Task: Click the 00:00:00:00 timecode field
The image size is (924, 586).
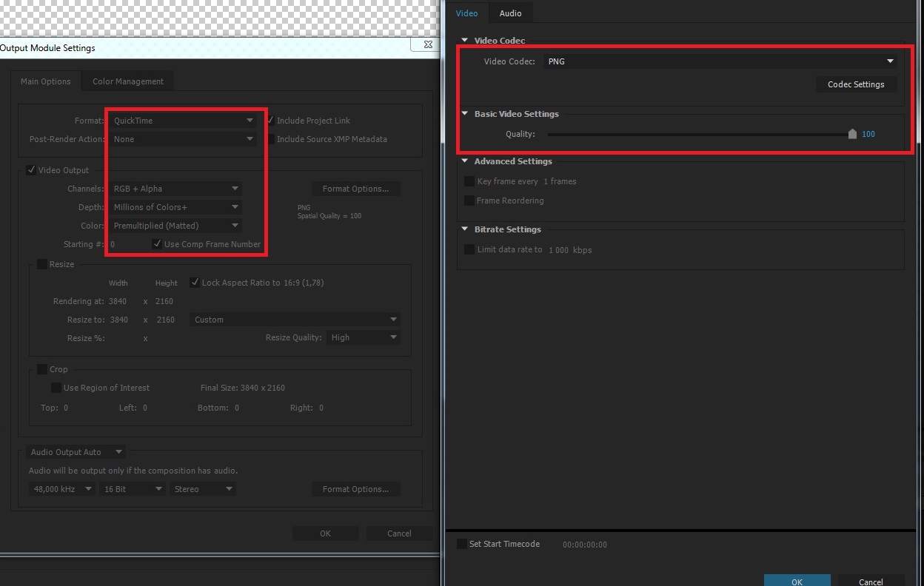Action: (x=585, y=545)
